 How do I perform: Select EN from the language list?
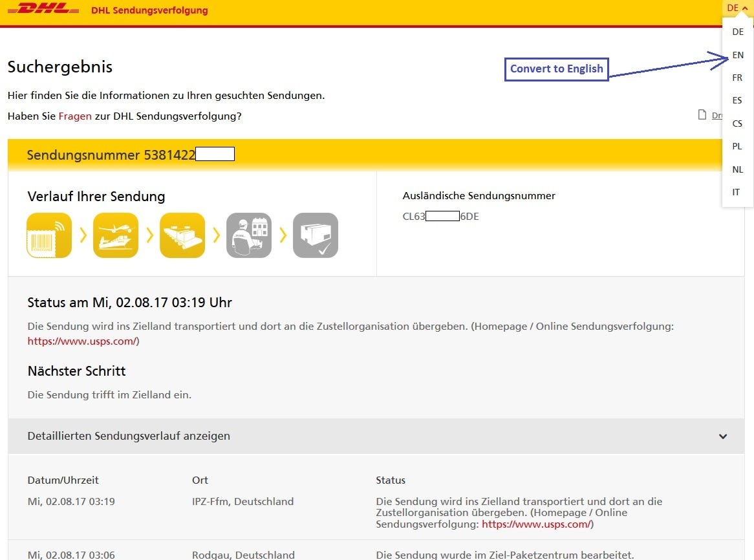click(x=737, y=55)
